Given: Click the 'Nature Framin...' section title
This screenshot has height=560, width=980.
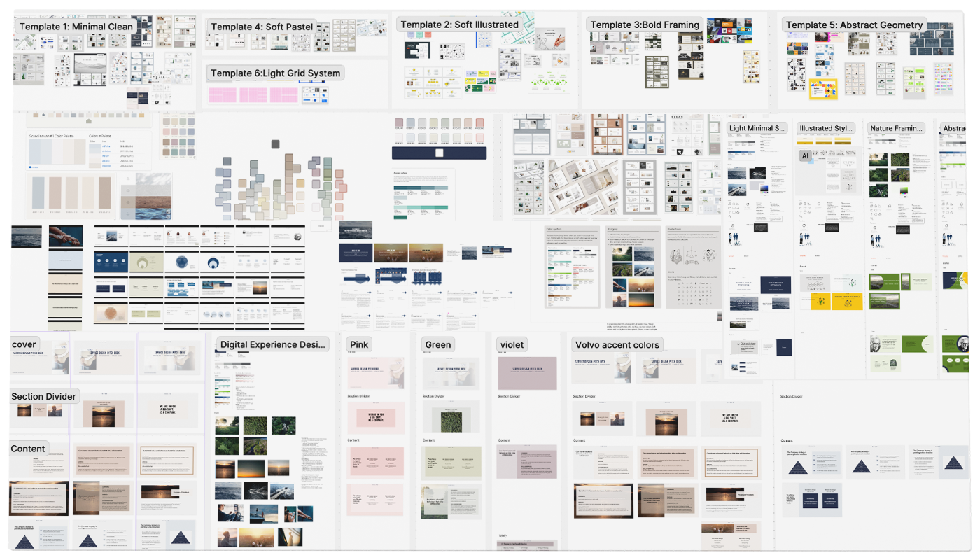Looking at the screenshot, I should (x=896, y=128).
